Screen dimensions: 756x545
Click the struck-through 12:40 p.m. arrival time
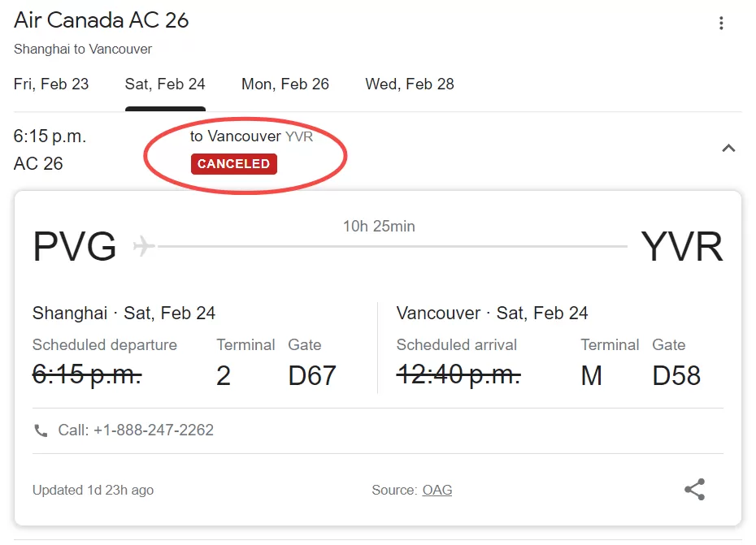click(x=458, y=375)
